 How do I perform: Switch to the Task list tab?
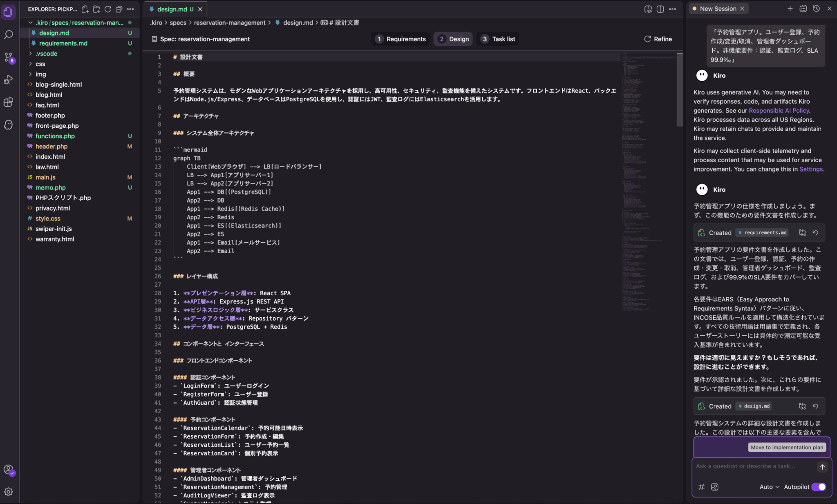498,39
